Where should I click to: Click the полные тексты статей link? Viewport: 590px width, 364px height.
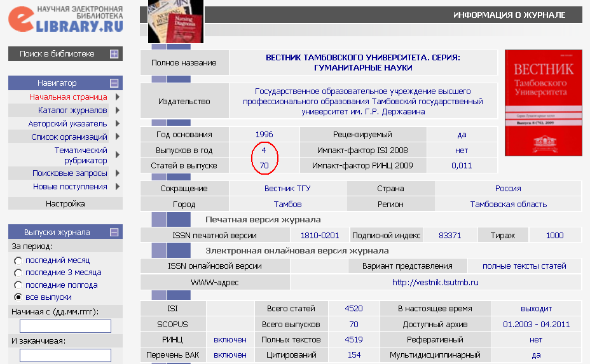tap(524, 266)
